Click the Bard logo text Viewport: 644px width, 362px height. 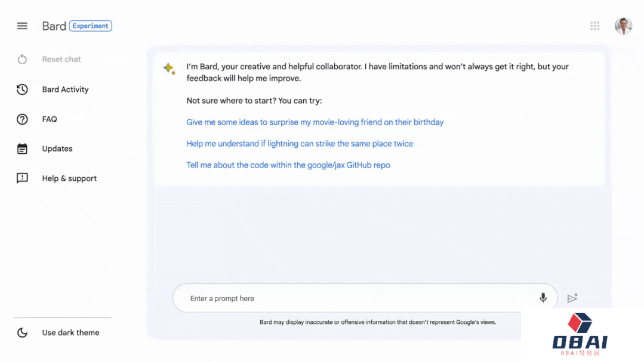click(x=54, y=26)
